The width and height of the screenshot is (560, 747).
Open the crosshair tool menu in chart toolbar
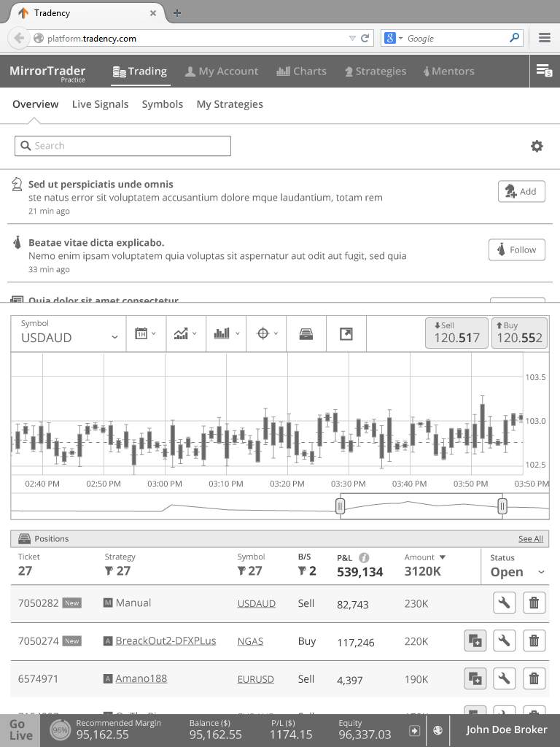(266, 333)
